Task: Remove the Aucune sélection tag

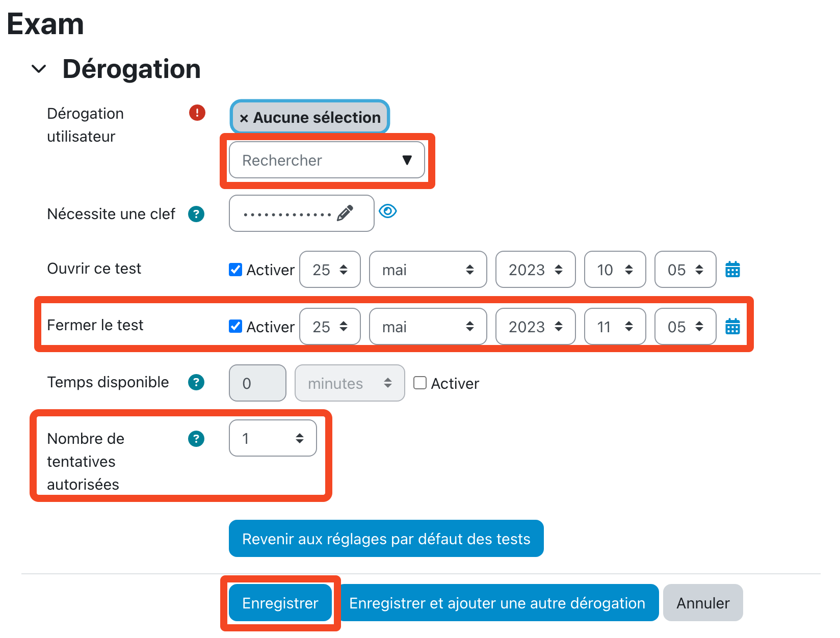Action: pos(244,118)
